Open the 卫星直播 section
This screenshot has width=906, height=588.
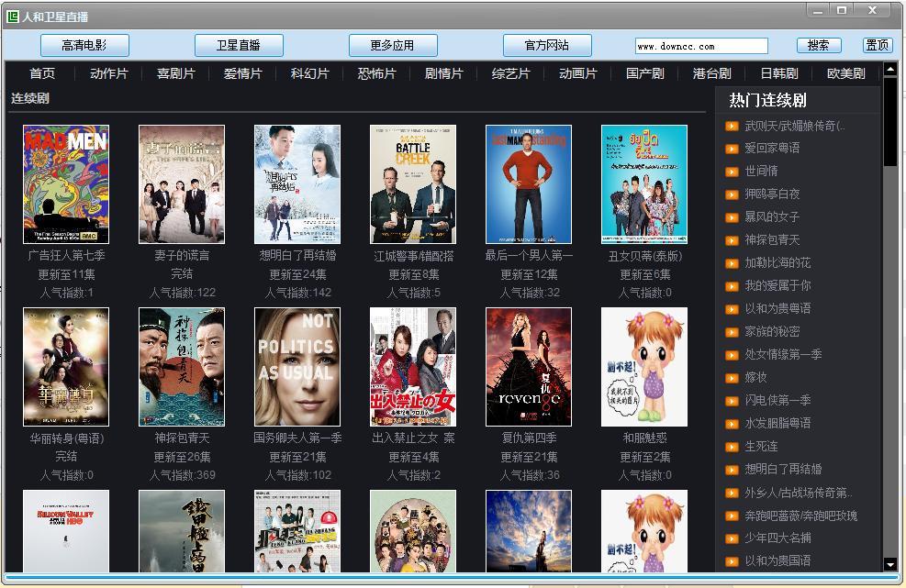(x=239, y=45)
